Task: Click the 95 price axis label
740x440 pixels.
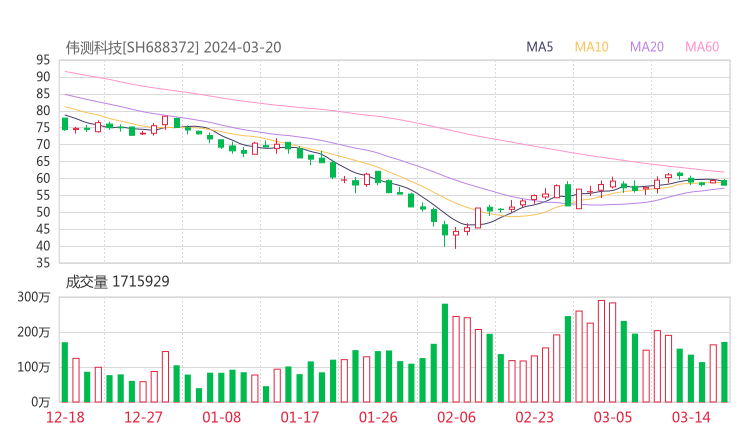Action: click(43, 60)
